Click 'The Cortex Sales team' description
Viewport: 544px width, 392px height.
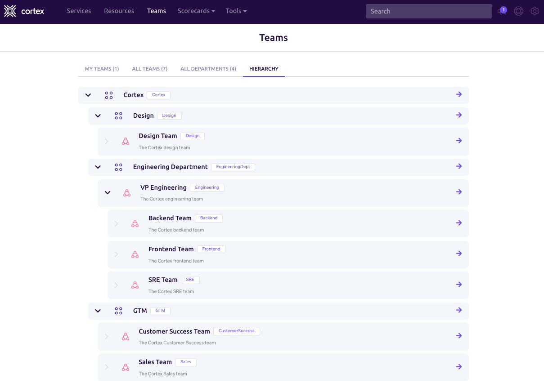point(163,374)
